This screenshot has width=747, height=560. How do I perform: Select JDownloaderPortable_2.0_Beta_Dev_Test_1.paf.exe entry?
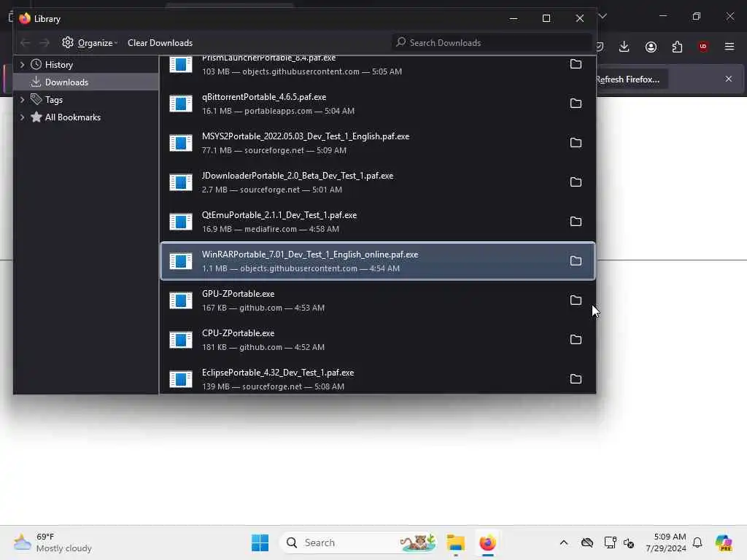378,182
